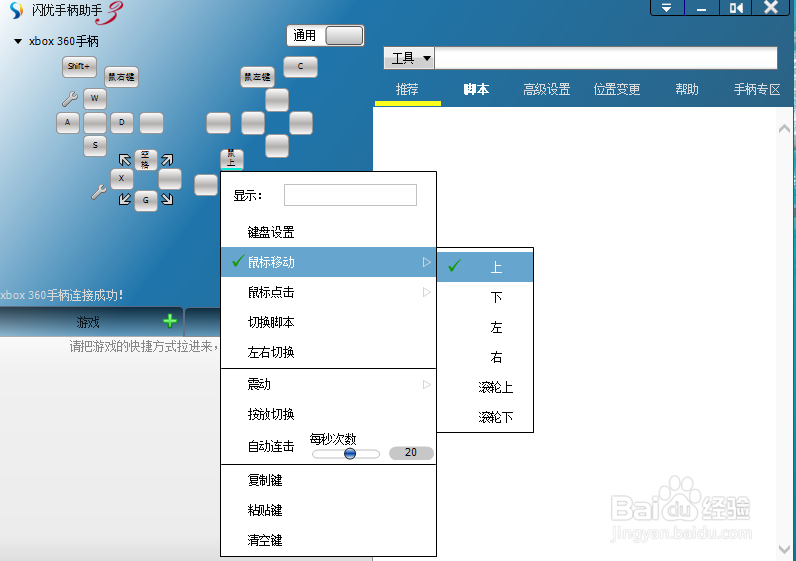Click the green plus icon to add game
Image resolution: width=796 pixels, height=561 pixels.
point(170,321)
